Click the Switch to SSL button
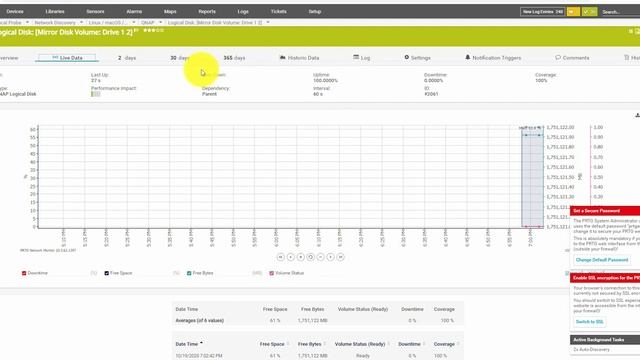Image resolution: width=640 pixels, height=360 pixels. pyautogui.click(x=589, y=322)
